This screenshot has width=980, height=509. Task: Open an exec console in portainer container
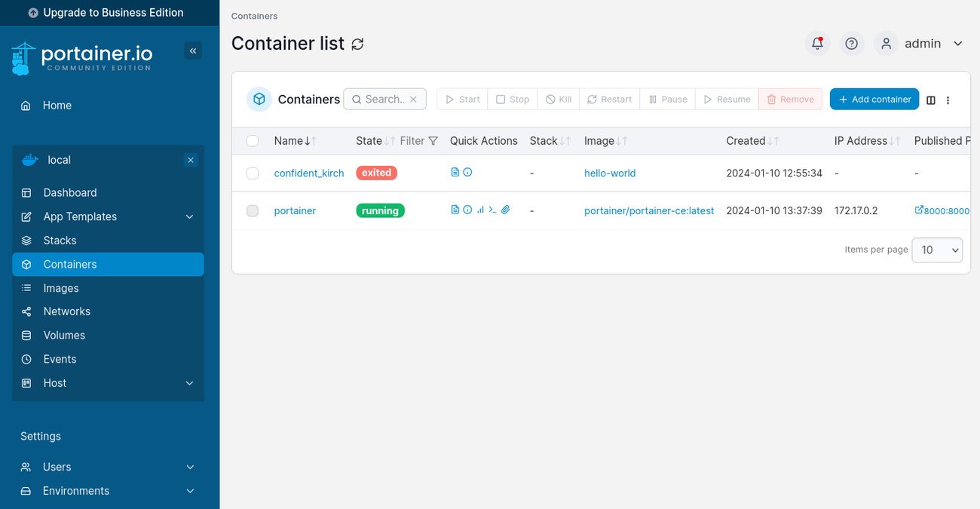click(x=494, y=210)
